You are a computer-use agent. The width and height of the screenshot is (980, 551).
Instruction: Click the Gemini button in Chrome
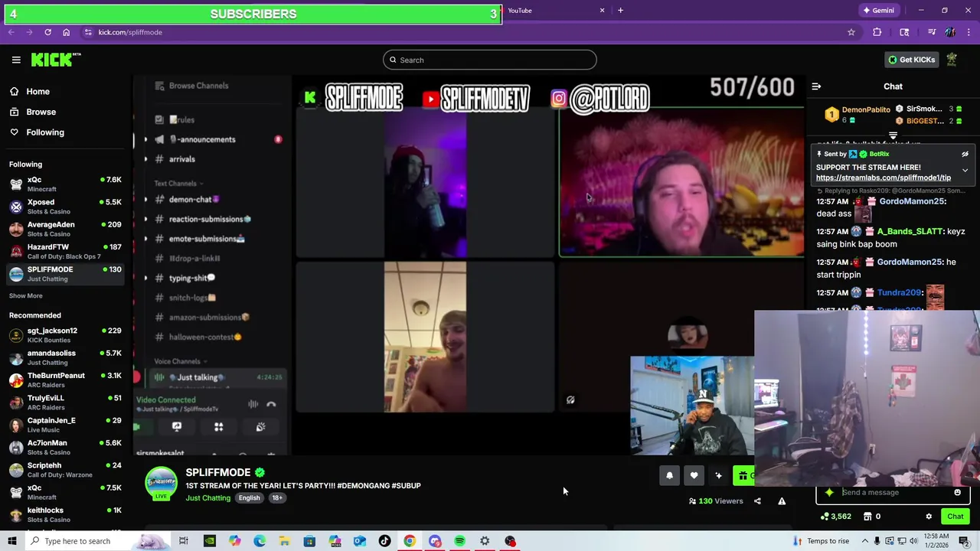coord(877,11)
